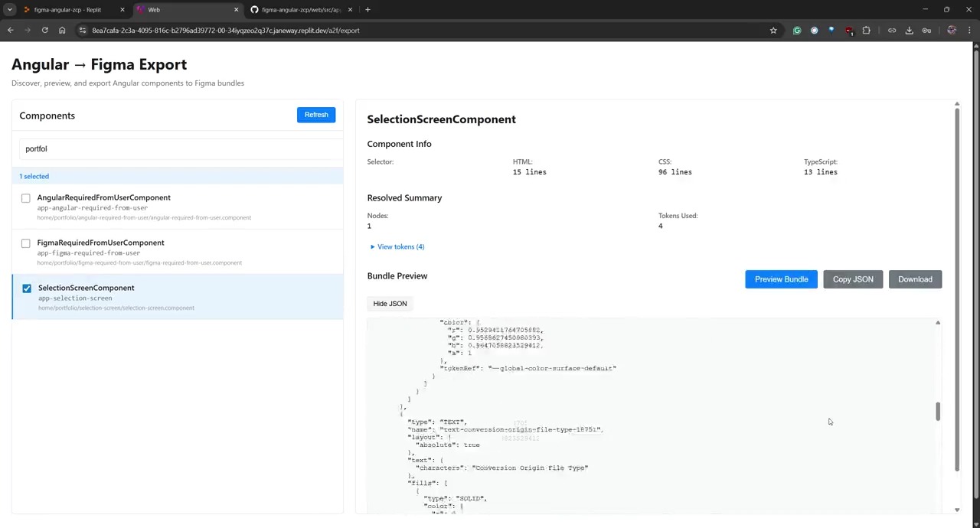Open the browser home page icon
Screen dimensions: 980x528
click(x=62, y=31)
